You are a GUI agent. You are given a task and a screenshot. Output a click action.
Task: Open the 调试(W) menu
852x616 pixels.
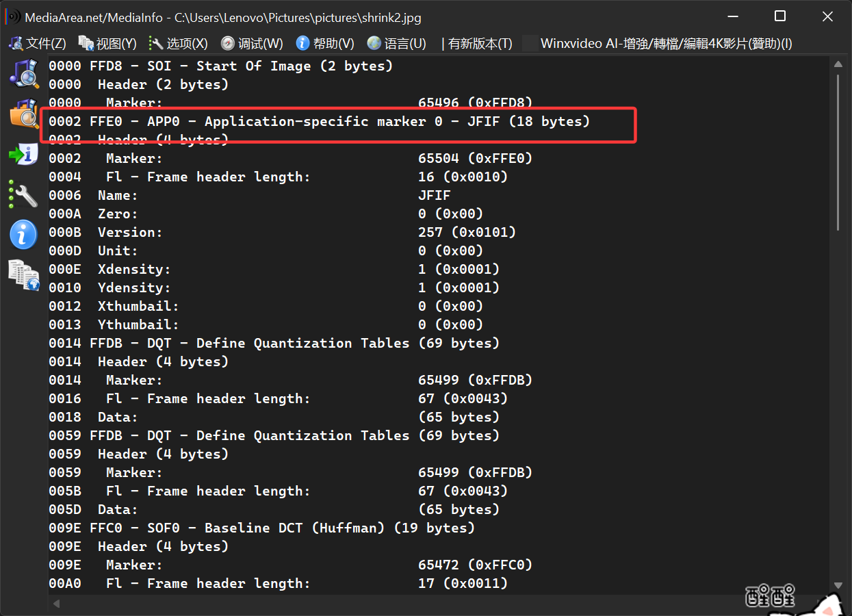click(x=252, y=43)
